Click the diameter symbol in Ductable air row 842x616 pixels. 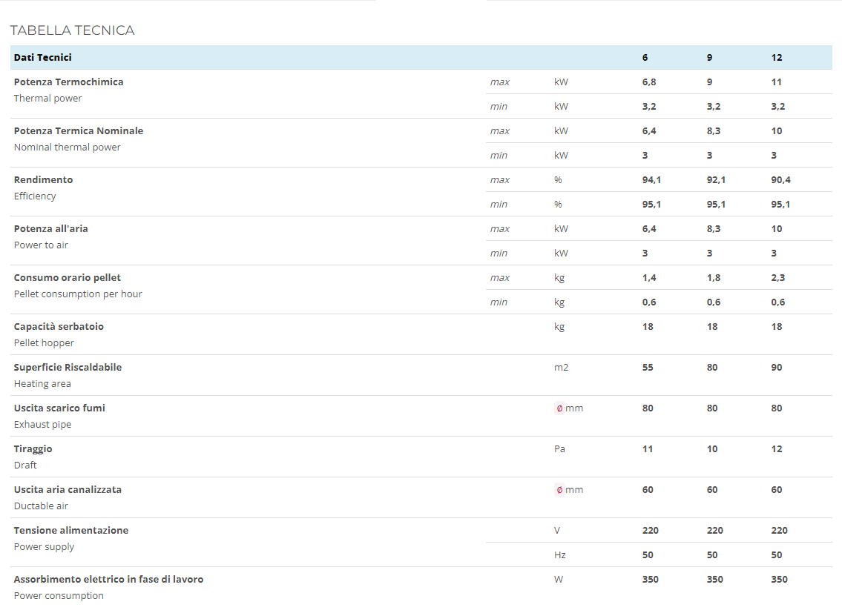(559, 490)
